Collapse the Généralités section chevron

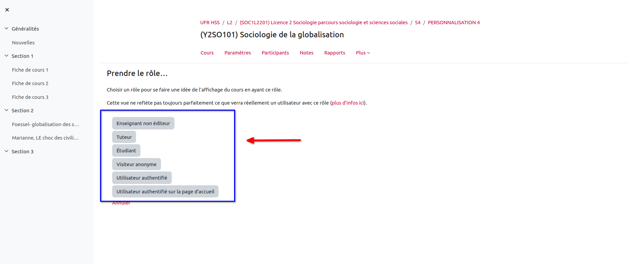pos(6,29)
